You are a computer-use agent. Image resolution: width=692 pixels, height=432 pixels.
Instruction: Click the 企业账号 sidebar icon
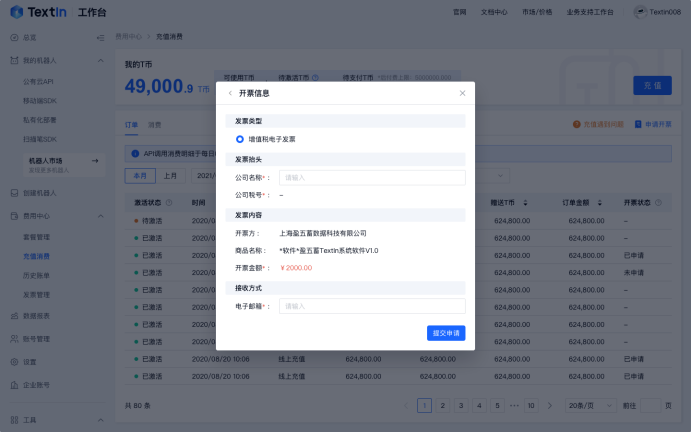coord(14,385)
